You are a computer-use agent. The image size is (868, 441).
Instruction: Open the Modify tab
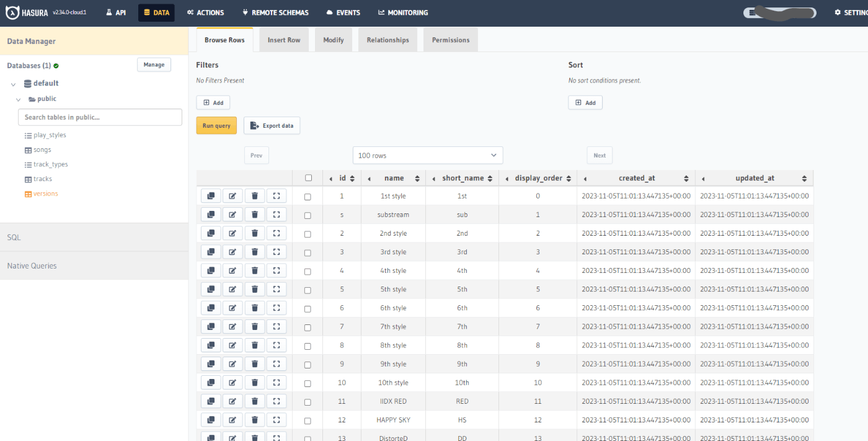tap(334, 40)
